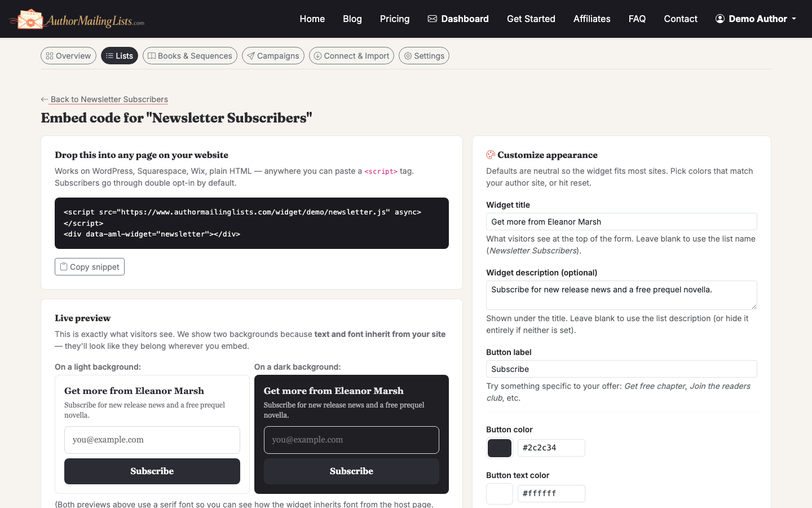Click the Widget title input field
Screen dimensions: 812x508
621,222
